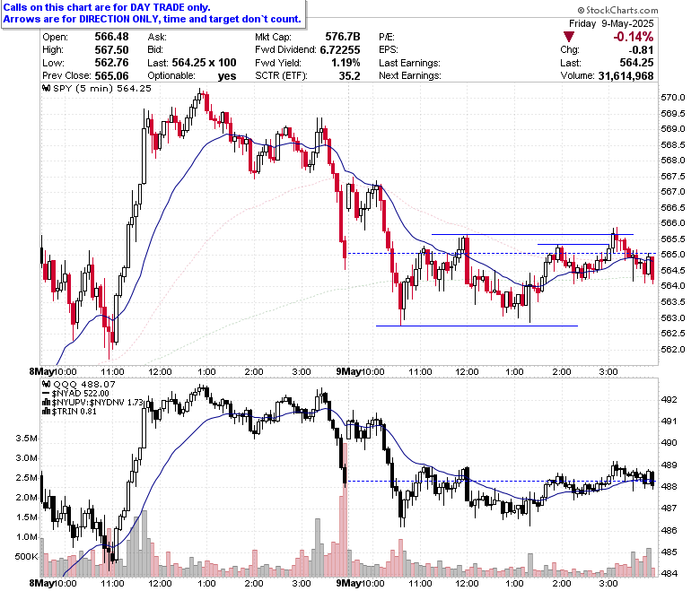The image size is (700, 591).
Task: Click the Friday 9-May-2025 date label
Action: [x=611, y=23]
